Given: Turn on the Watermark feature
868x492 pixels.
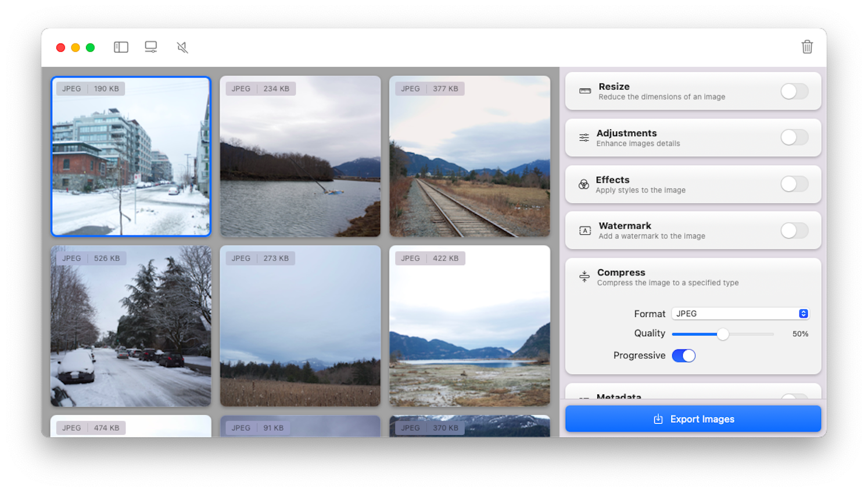Looking at the screenshot, I should pos(794,230).
